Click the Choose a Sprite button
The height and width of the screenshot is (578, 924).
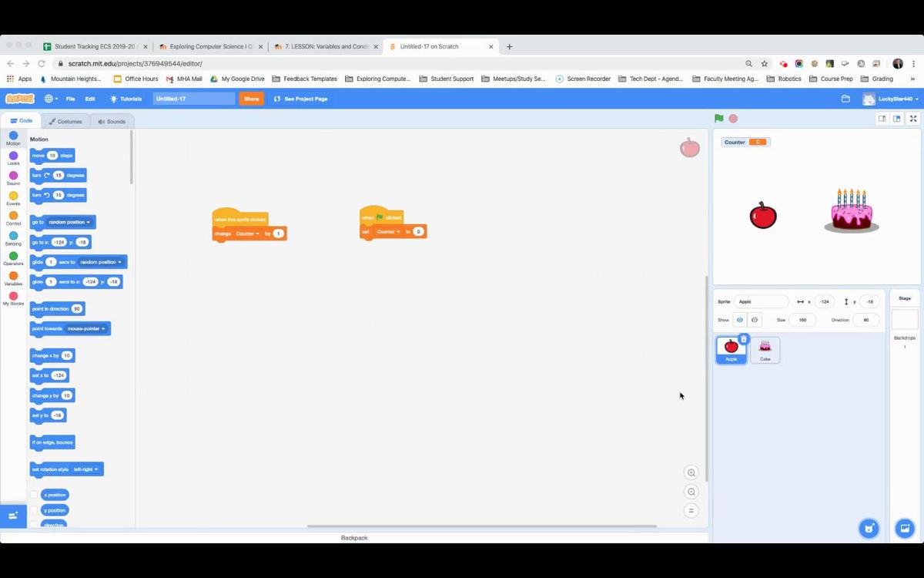click(x=869, y=528)
